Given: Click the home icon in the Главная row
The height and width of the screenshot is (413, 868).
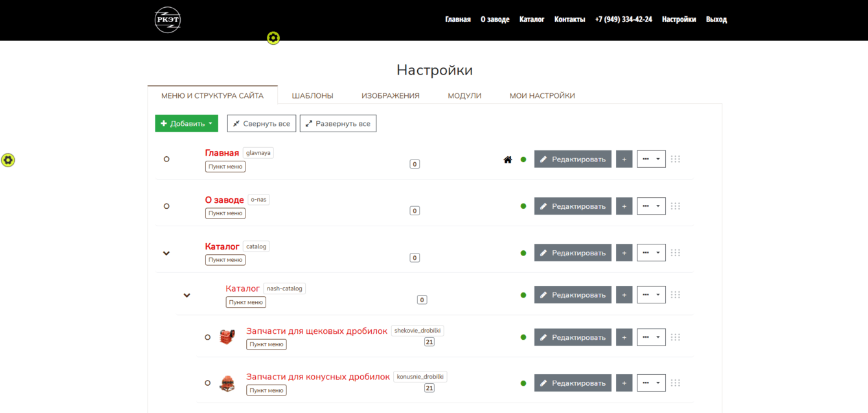Looking at the screenshot, I should click(508, 159).
